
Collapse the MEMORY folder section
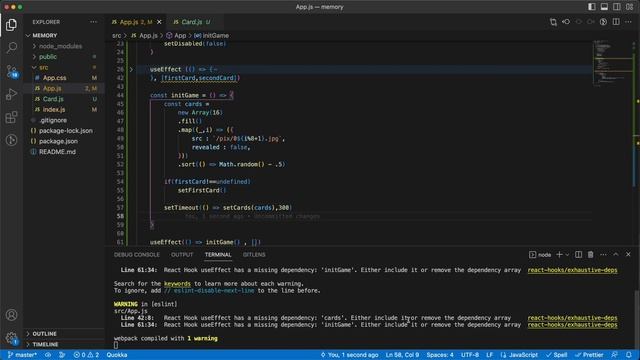(64, 36)
